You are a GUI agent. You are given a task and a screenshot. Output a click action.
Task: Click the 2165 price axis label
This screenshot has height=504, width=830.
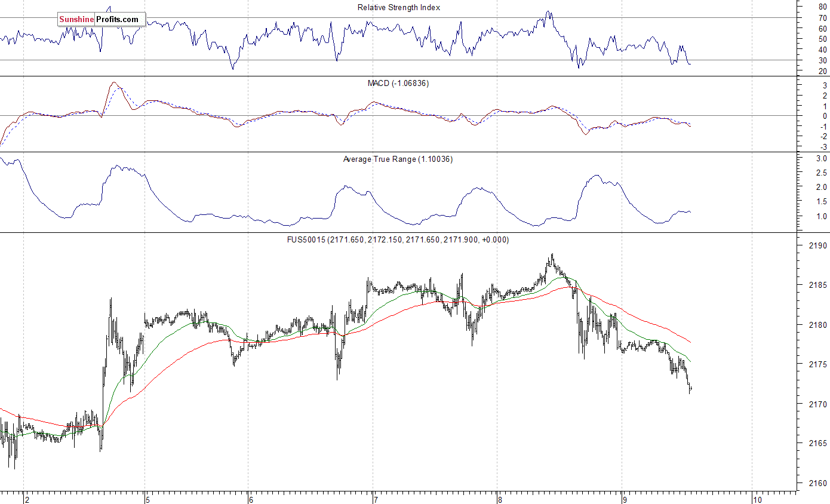(x=819, y=444)
